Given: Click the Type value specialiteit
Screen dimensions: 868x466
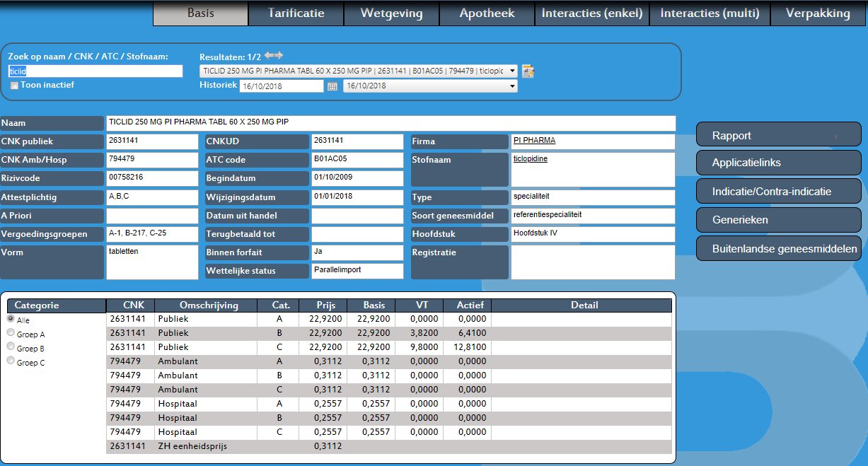Looking at the screenshot, I should tap(593, 197).
